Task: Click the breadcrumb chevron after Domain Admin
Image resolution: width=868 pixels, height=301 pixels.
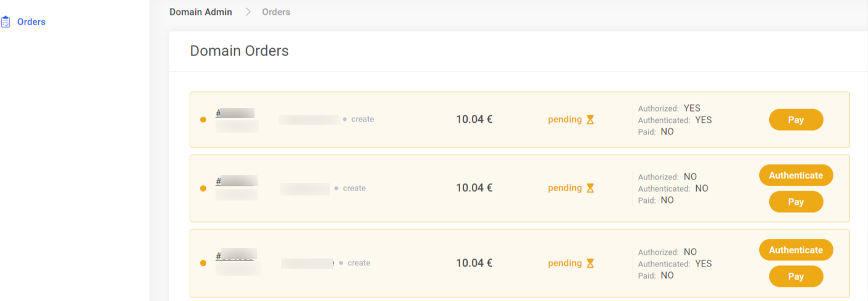Action: 248,12
